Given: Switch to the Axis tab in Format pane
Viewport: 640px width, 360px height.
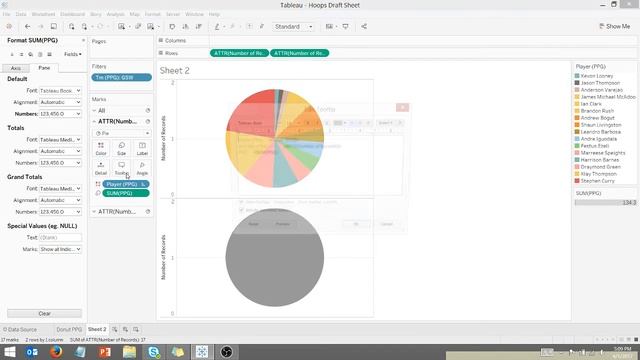Looking at the screenshot, I should pyautogui.click(x=16, y=68).
